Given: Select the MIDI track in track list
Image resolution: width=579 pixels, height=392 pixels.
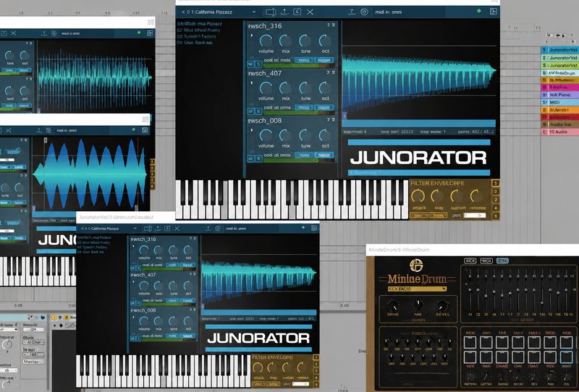Looking at the screenshot, I should pos(559,102).
